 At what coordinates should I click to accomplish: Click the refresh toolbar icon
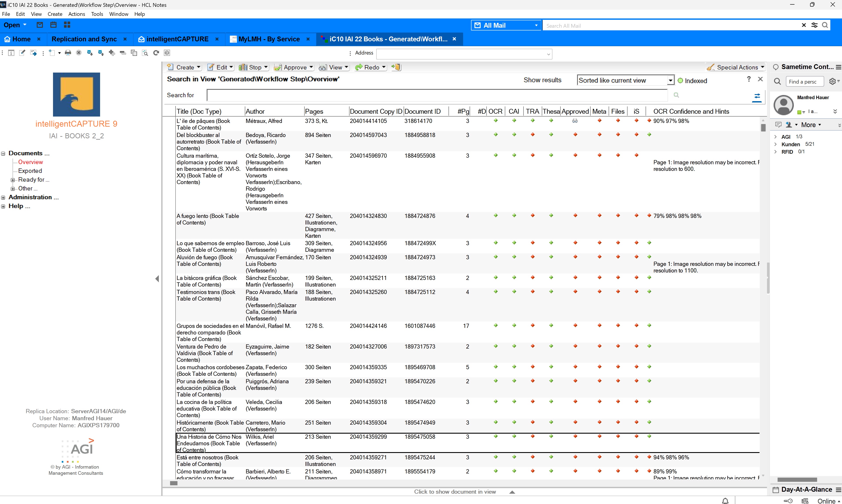(x=156, y=53)
